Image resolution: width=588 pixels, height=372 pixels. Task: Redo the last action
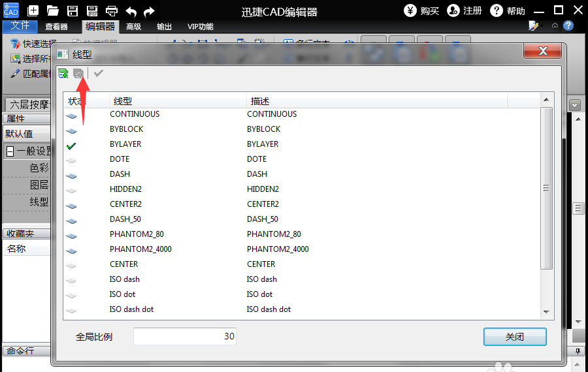[149, 12]
